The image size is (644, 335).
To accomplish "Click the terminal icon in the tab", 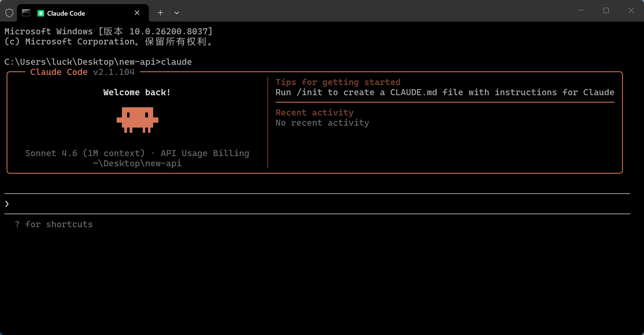I will click(26, 13).
